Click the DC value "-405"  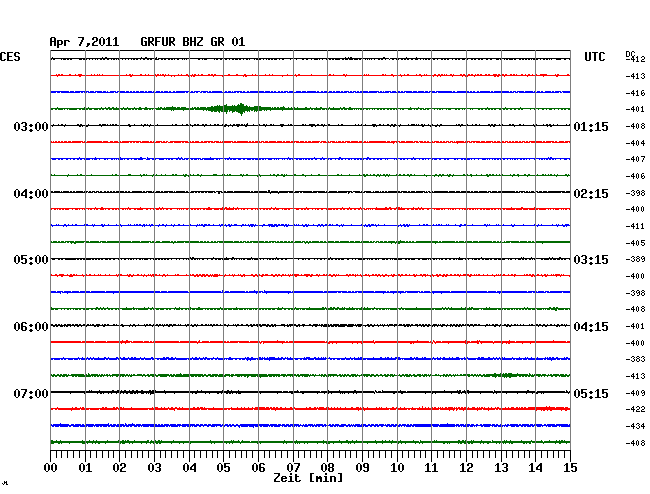point(635,243)
